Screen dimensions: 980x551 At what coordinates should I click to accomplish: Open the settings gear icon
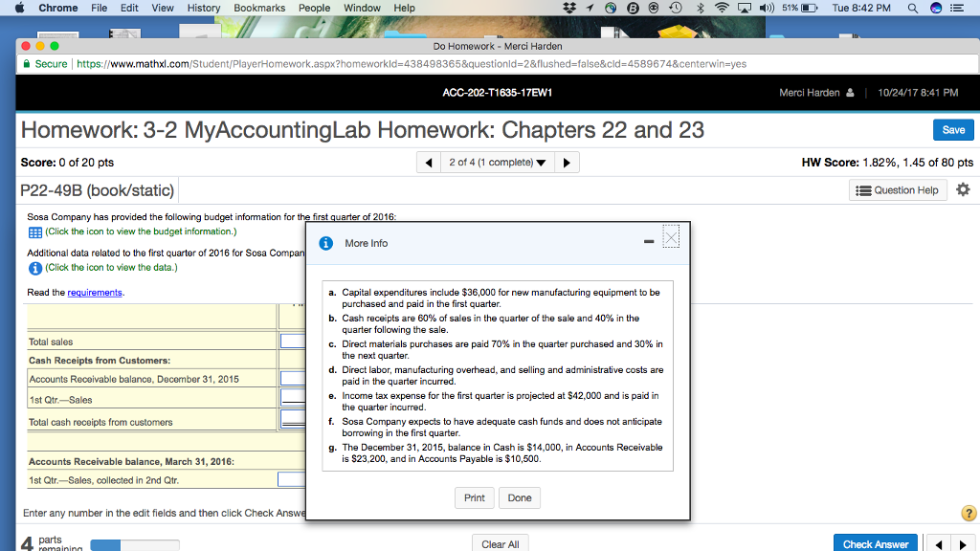pyautogui.click(x=963, y=190)
